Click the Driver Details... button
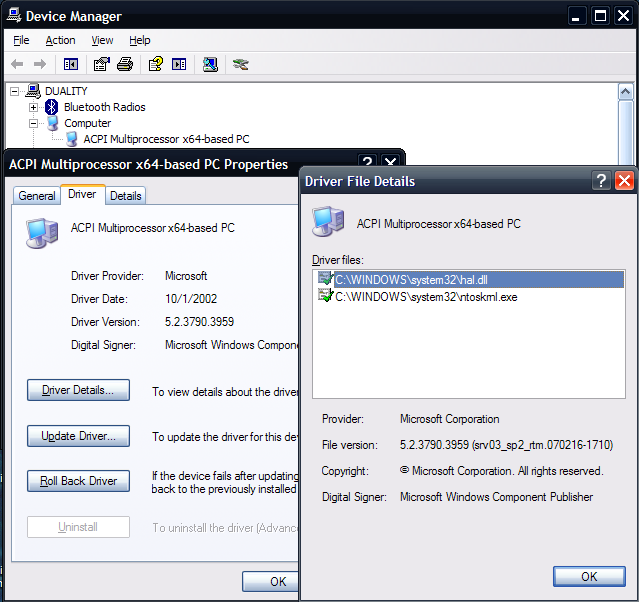The height and width of the screenshot is (602, 639). [x=78, y=390]
